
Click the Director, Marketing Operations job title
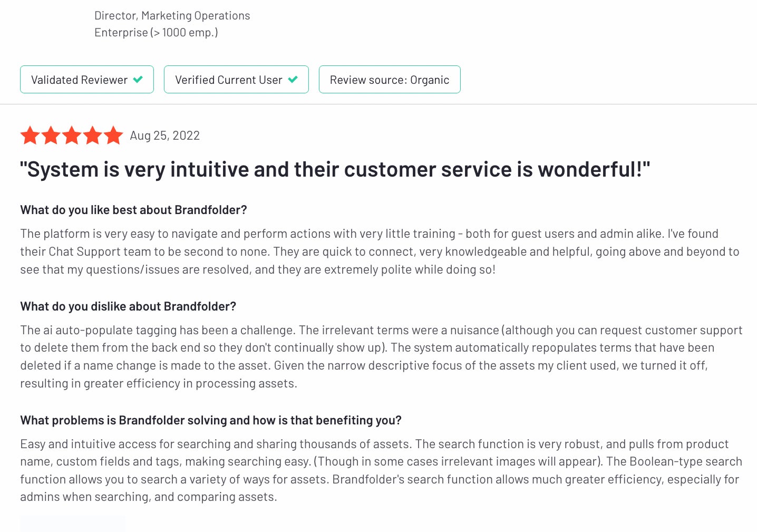tap(172, 16)
